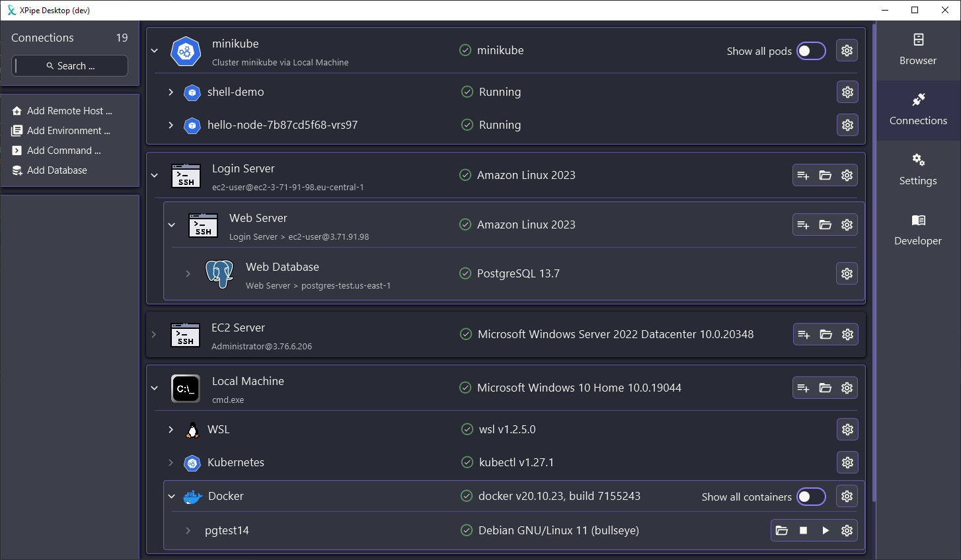This screenshot has width=961, height=560.
Task: Collapse the minikube cluster section
Action: click(x=155, y=50)
